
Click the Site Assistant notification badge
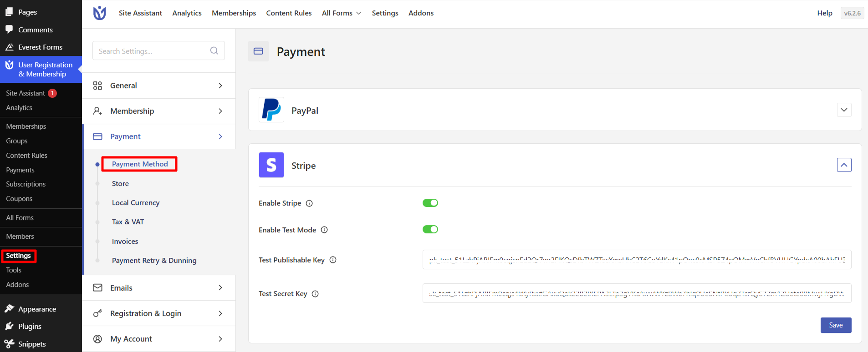[52, 93]
